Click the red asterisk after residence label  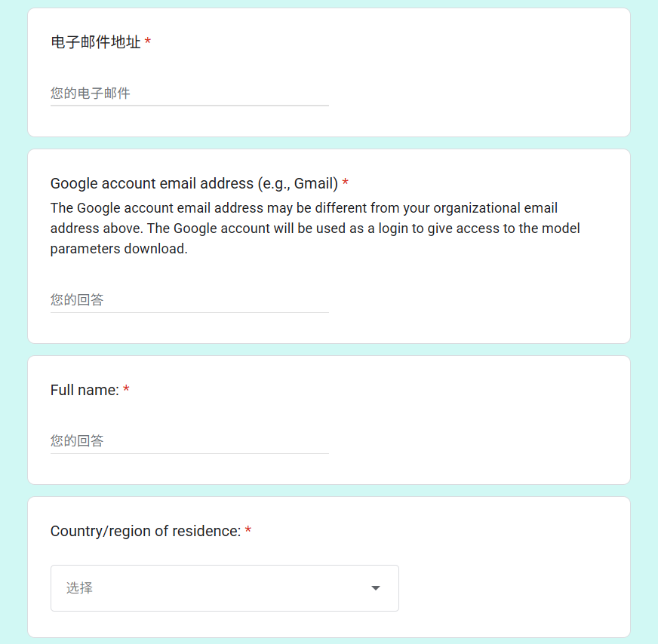point(248,529)
